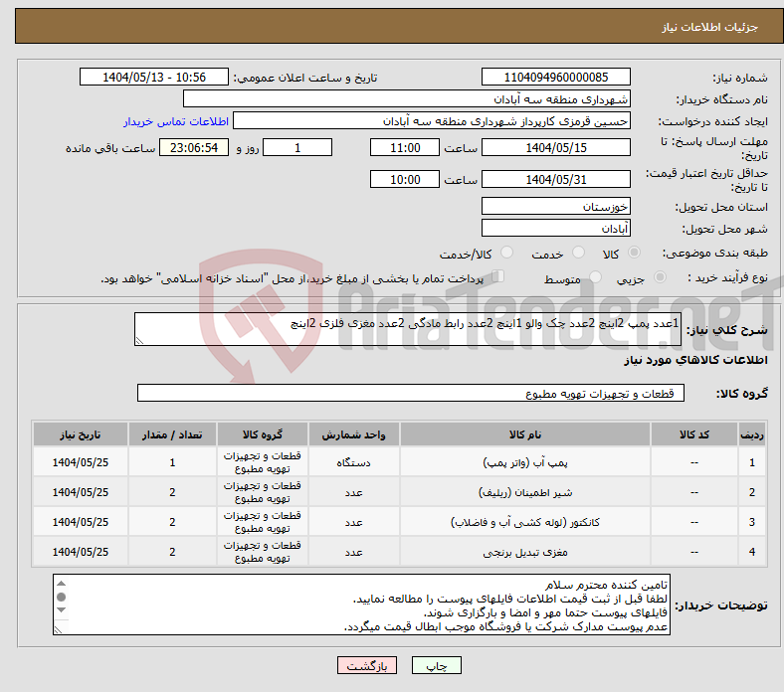Click the واحد شمارش column header

353,434
